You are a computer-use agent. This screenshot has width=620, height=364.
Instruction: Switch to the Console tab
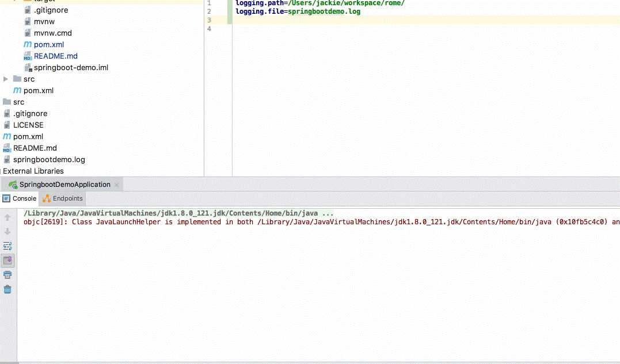[20, 198]
